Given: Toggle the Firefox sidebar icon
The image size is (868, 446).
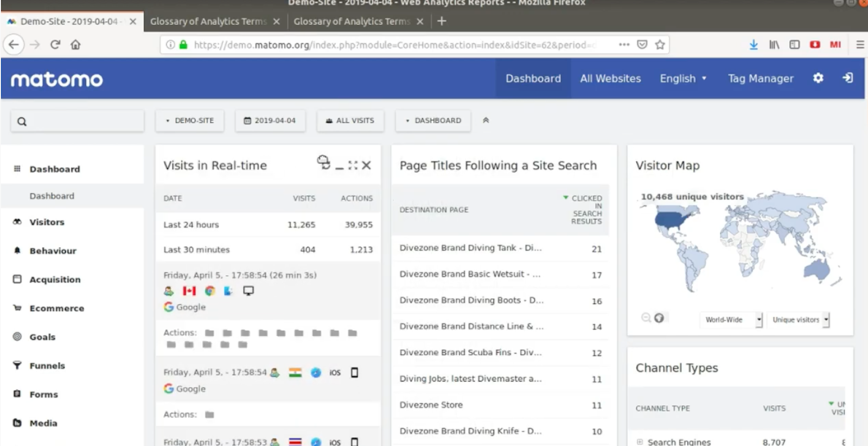Looking at the screenshot, I should tap(795, 44).
